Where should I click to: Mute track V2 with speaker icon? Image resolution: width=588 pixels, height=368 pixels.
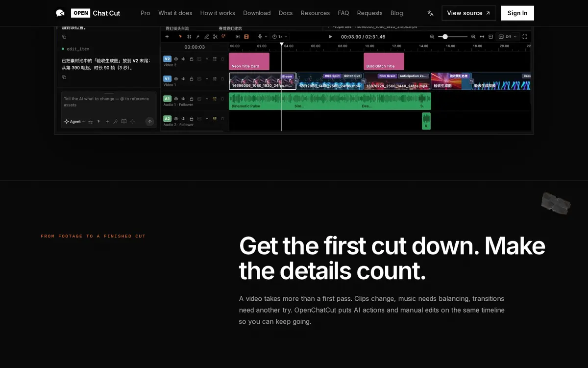click(183, 59)
